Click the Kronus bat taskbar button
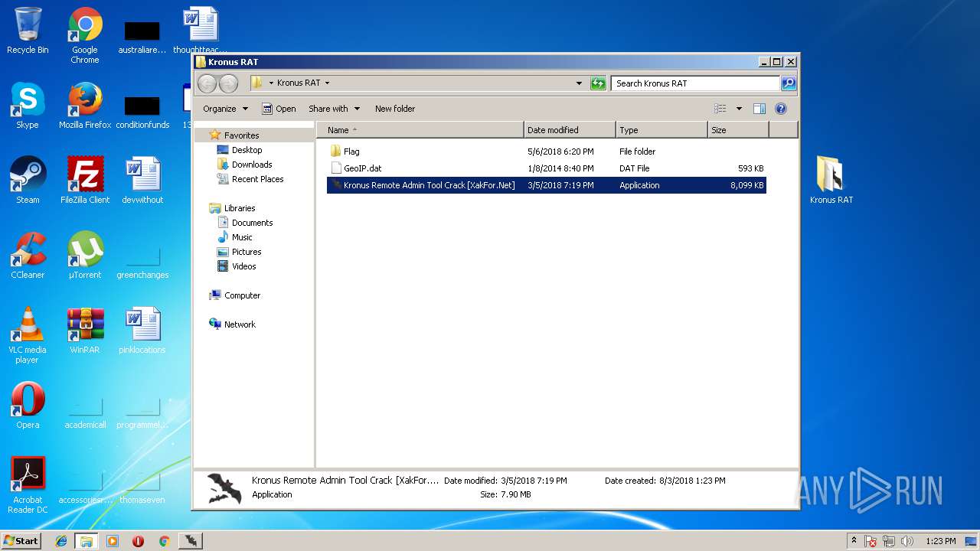 click(x=190, y=541)
